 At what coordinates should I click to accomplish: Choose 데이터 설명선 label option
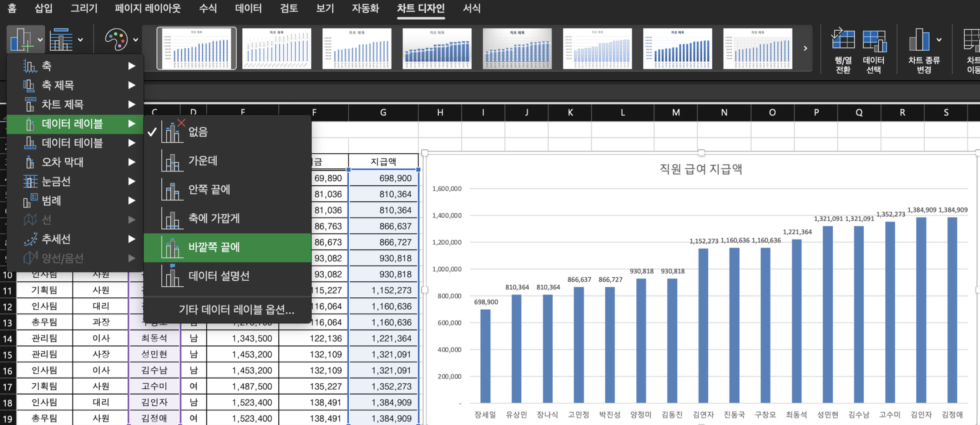pos(219,276)
